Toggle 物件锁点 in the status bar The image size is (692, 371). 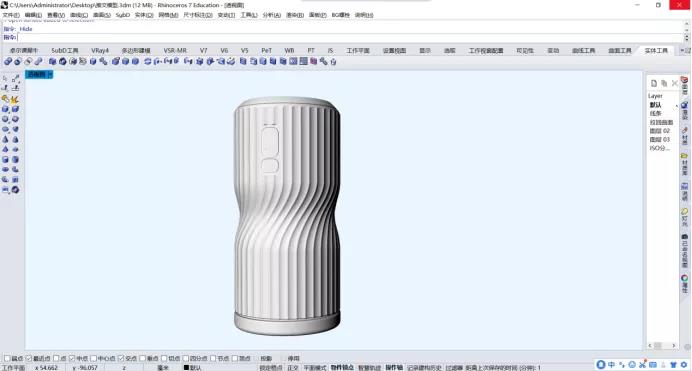342,367
